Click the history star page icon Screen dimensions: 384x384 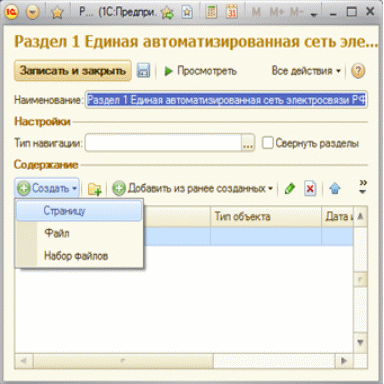coord(187,12)
